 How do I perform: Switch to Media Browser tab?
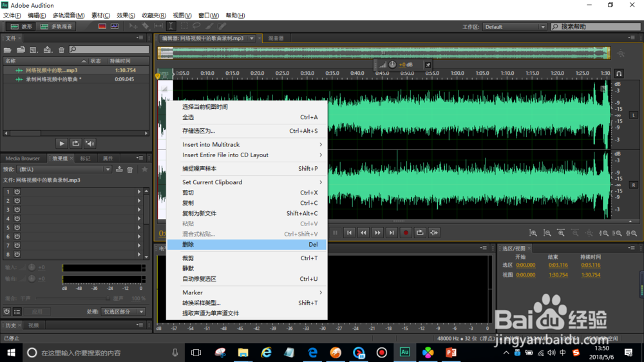pyautogui.click(x=23, y=158)
